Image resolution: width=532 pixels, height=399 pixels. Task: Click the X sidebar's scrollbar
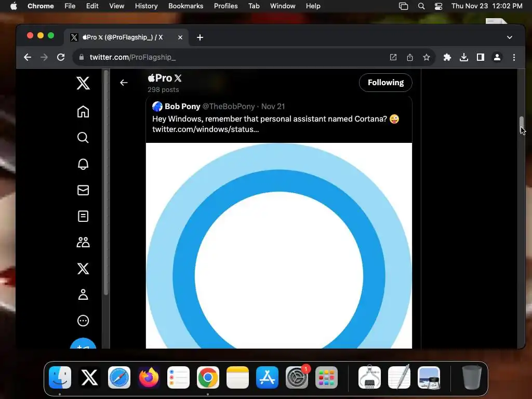click(x=106, y=182)
